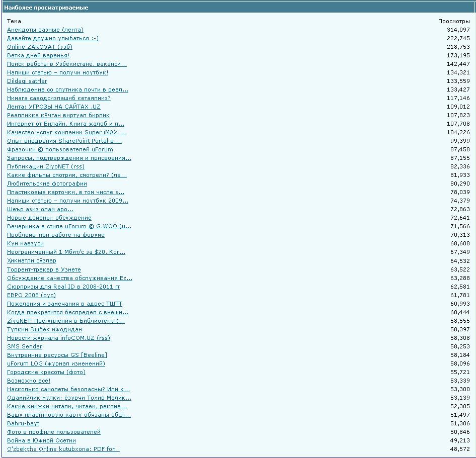Click the 'Просмотры' column header
The width and height of the screenshot is (476, 458).
pyautogui.click(x=454, y=21)
